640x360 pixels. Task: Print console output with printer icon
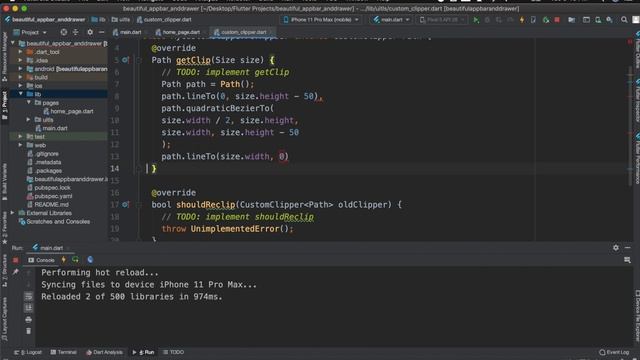(x=29, y=319)
